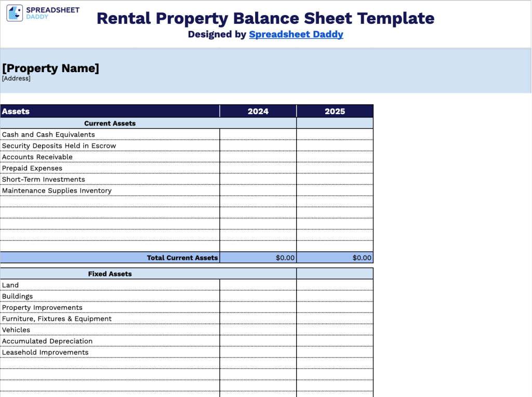This screenshot has width=532, height=397.
Task: Click the Address placeholder field
Action: (16, 78)
